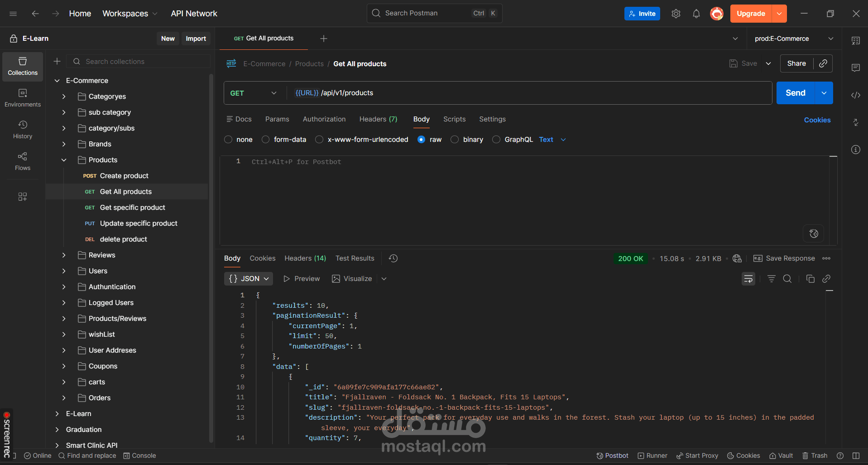Open the code snippet icon

pos(856,95)
